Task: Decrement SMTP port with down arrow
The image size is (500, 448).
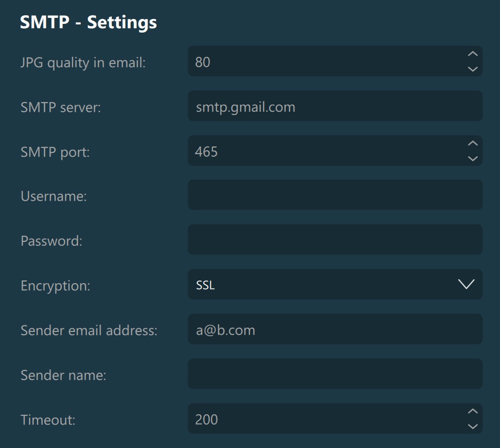Action: pyautogui.click(x=472, y=158)
